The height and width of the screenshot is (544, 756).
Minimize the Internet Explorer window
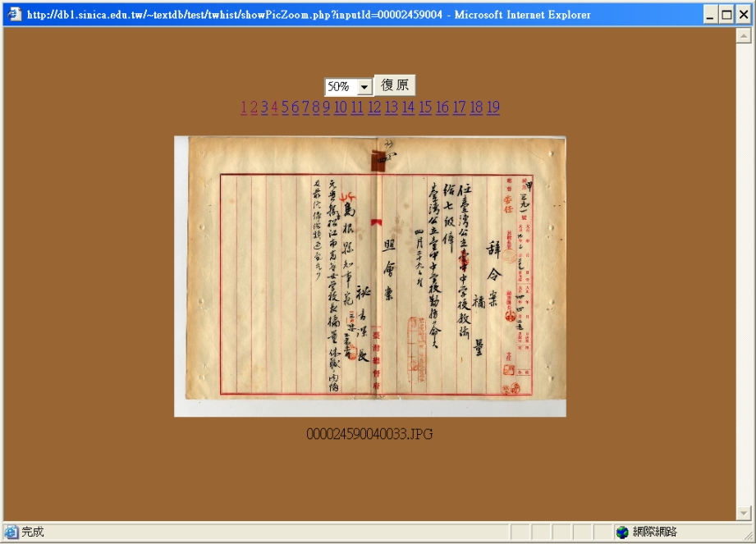[x=711, y=14]
